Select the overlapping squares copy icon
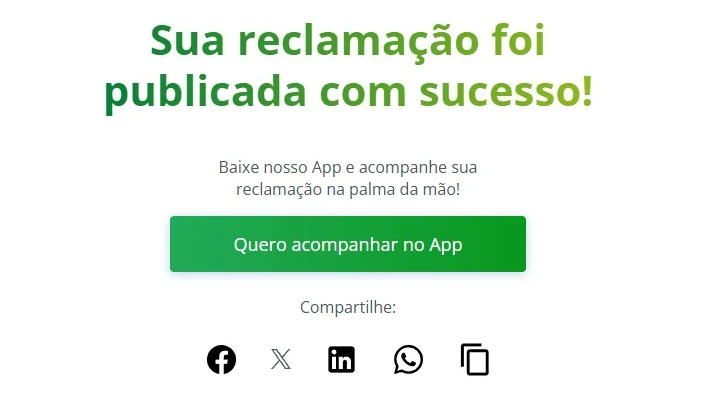717x413 pixels. [475, 359]
